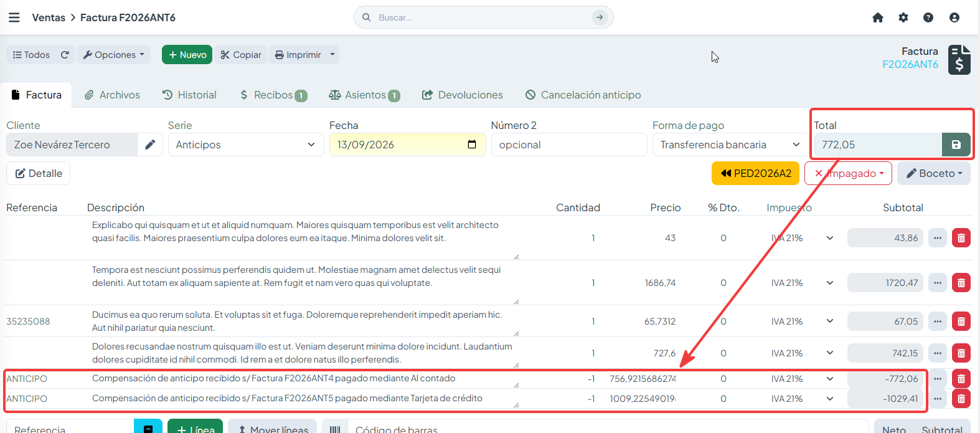The height and width of the screenshot is (433, 980).
Task: Edit client Zoe Nevárez Tercero pencil icon
Action: click(150, 145)
